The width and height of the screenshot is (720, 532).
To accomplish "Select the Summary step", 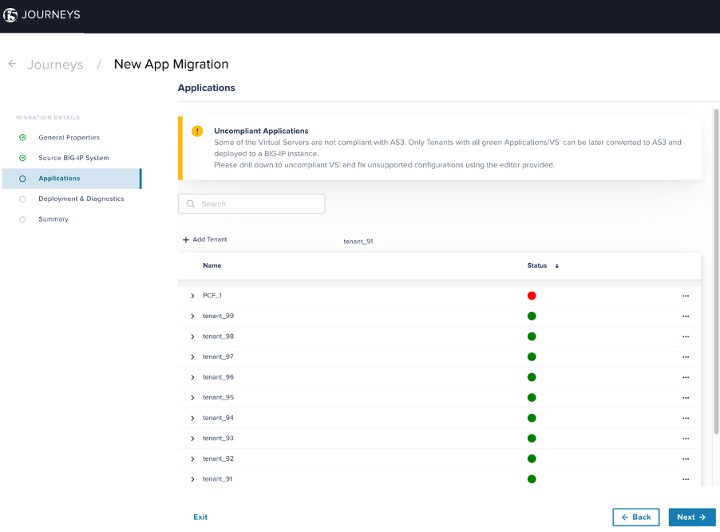I will (x=53, y=219).
